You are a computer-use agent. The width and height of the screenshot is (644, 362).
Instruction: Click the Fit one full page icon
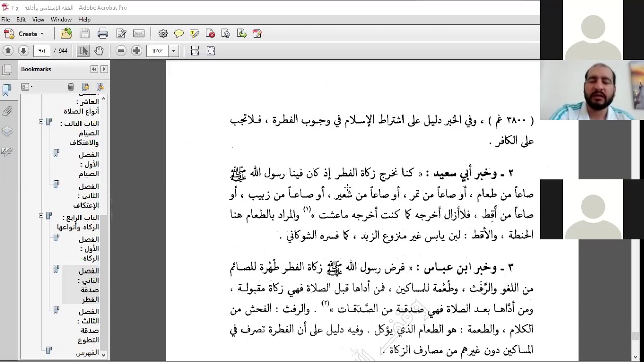click(211, 50)
